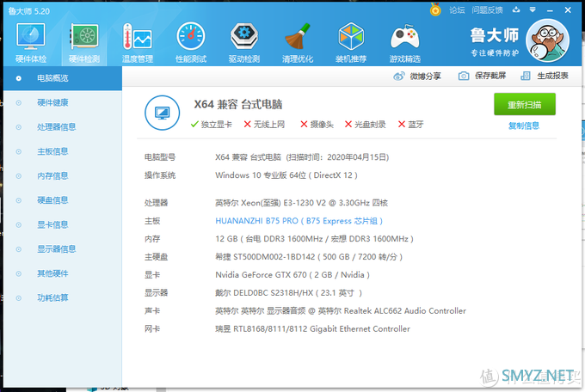Open the 温度管理 temperature management icon
This screenshot has height=392, width=585.
[x=138, y=37]
